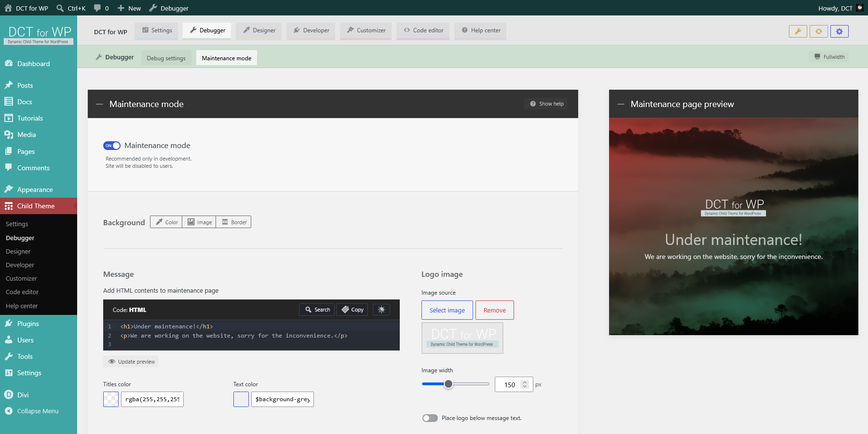Viewport: 868px width, 434px height.
Task: Open the Debug settings subtab
Action: coord(166,58)
